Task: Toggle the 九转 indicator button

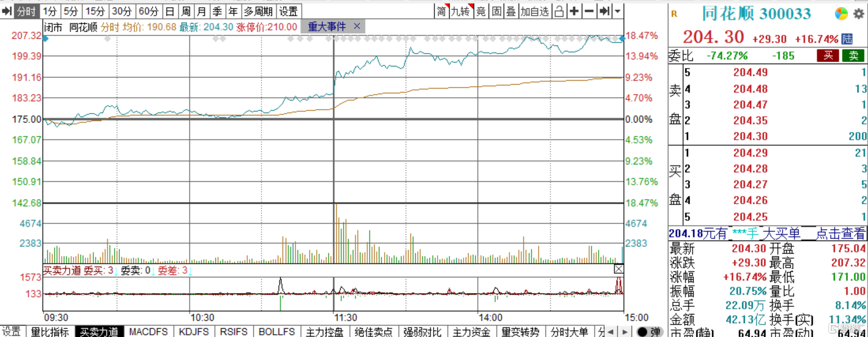Action: tap(461, 11)
